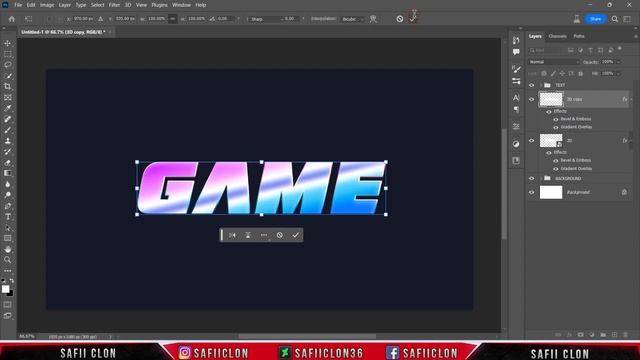Select the Rectangle shape tool
Viewport: 640px width, 360px height.
(x=8, y=238)
